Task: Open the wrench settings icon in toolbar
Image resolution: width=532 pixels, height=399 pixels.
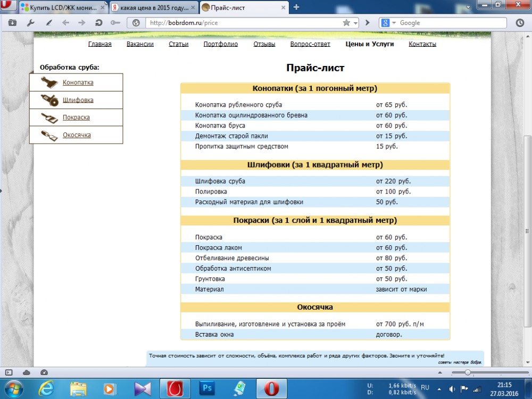Action: pyautogui.click(x=30, y=23)
